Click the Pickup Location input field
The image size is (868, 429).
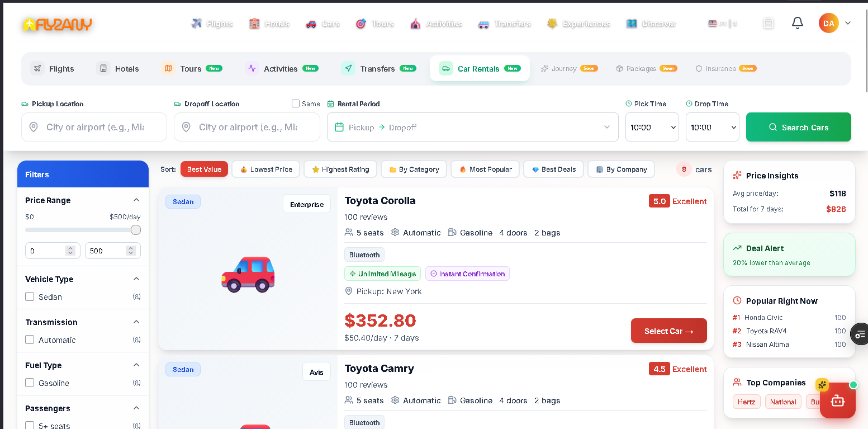tap(94, 127)
